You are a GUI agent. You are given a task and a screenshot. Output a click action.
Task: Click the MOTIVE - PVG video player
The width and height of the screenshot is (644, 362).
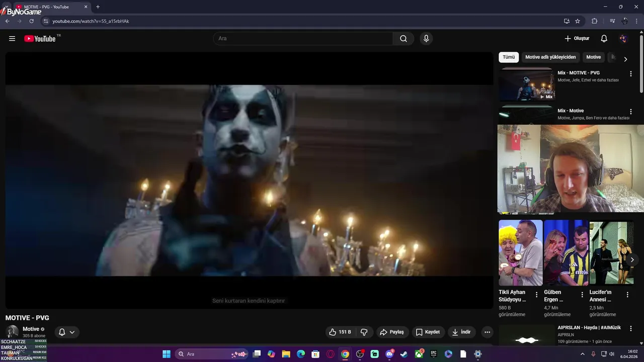(x=249, y=180)
